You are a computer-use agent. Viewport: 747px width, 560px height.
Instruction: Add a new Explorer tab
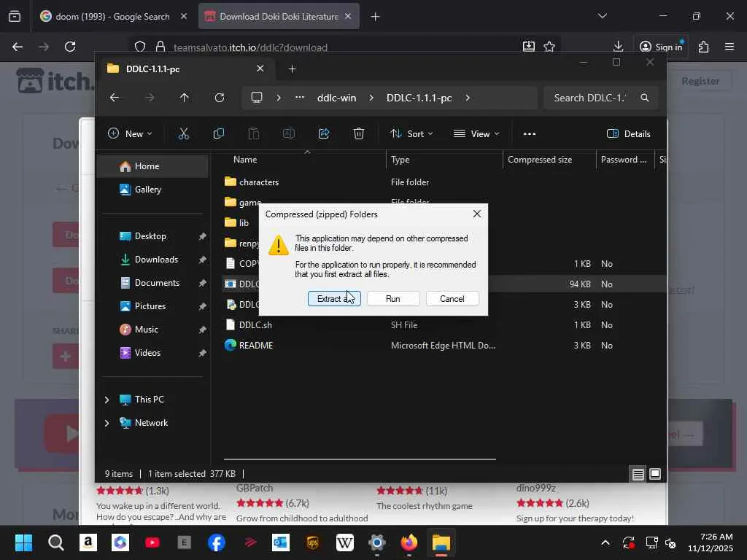292,69
